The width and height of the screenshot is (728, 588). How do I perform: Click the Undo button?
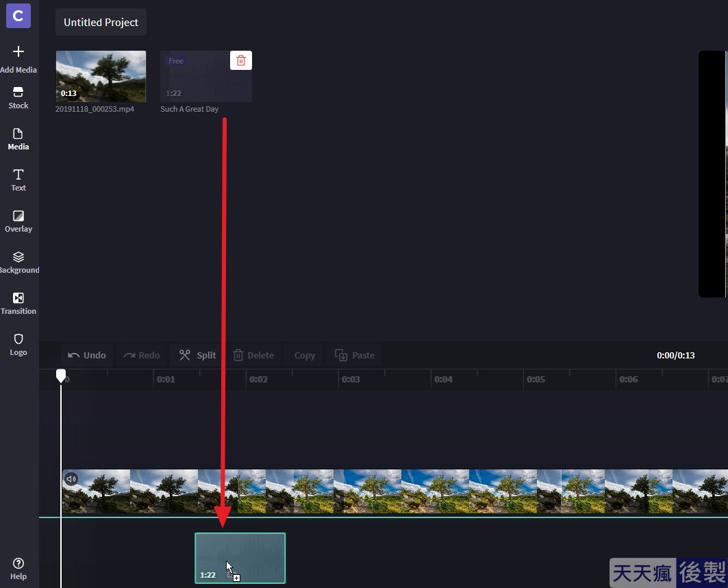(87, 355)
